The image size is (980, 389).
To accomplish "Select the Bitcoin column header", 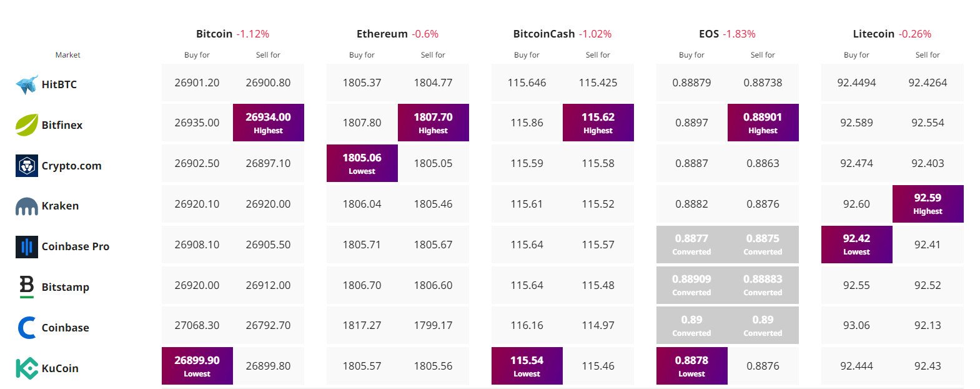I will coord(232,34).
